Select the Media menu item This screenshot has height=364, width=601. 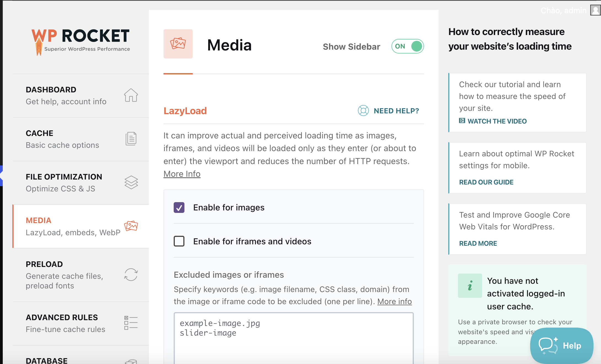coord(81,226)
